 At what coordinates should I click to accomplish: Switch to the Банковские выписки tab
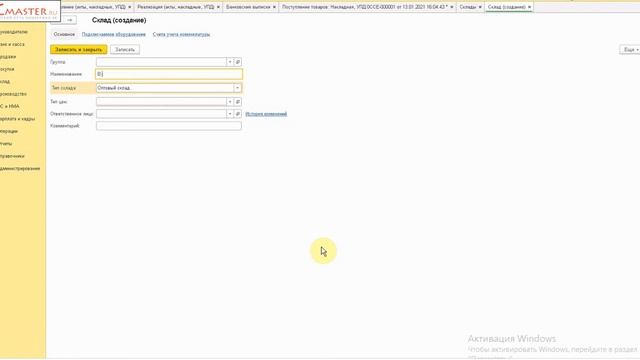click(248, 7)
